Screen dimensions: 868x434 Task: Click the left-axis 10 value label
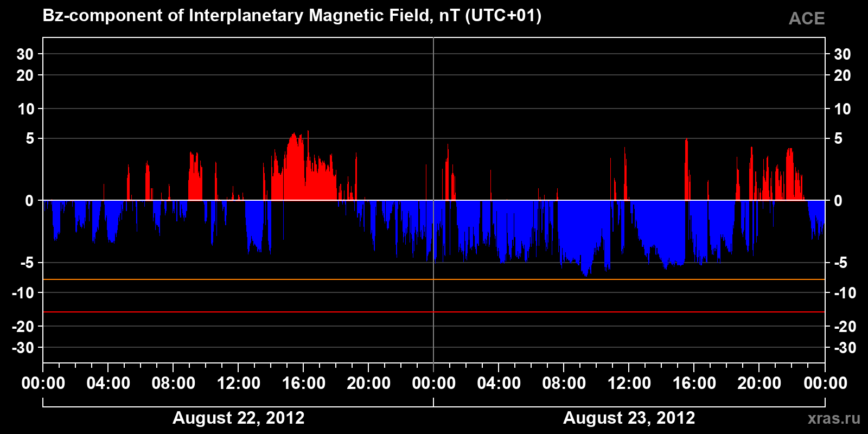click(26, 109)
